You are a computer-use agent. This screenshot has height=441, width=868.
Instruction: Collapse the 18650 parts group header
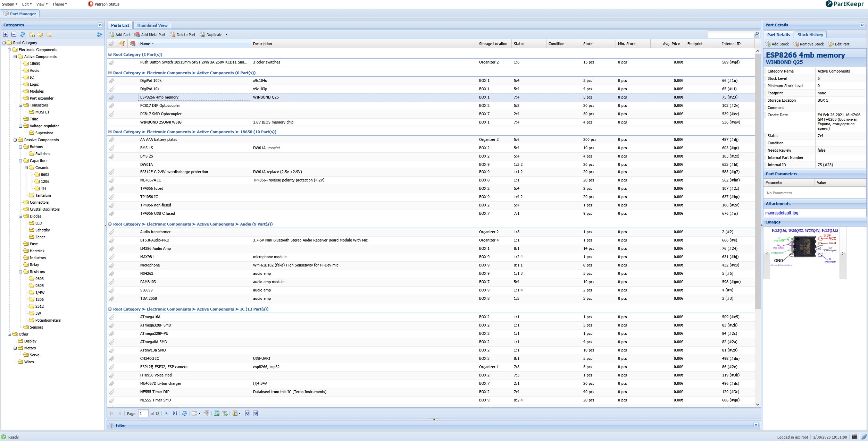pyautogui.click(x=110, y=132)
